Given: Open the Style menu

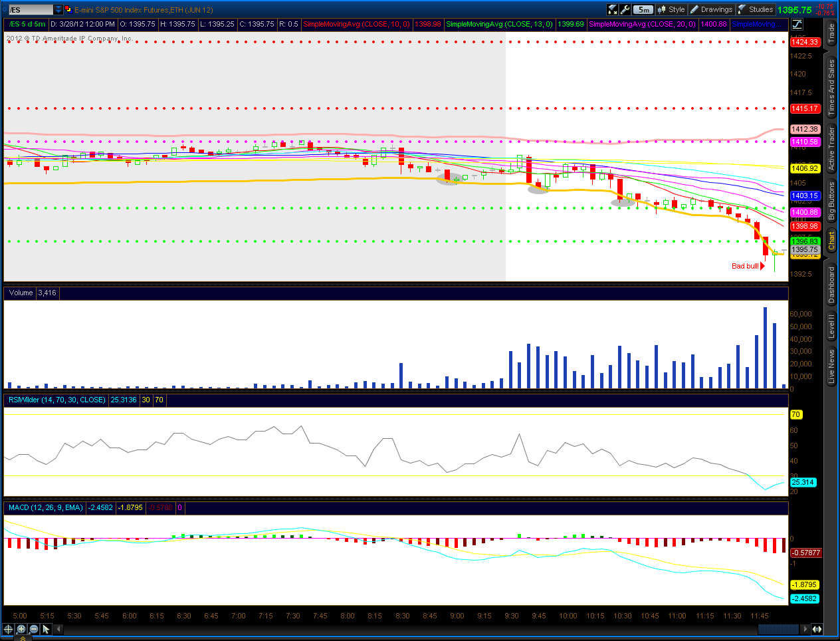Looking at the screenshot, I should (671, 9).
